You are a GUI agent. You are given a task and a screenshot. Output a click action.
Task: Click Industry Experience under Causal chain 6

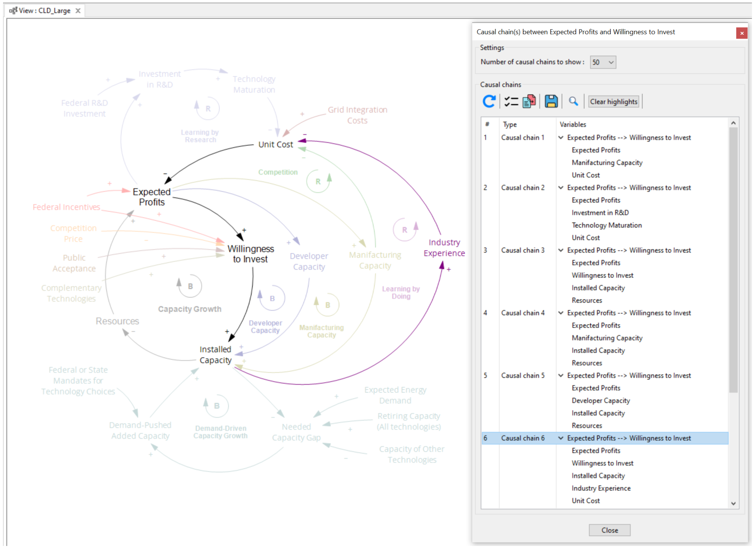click(601, 488)
